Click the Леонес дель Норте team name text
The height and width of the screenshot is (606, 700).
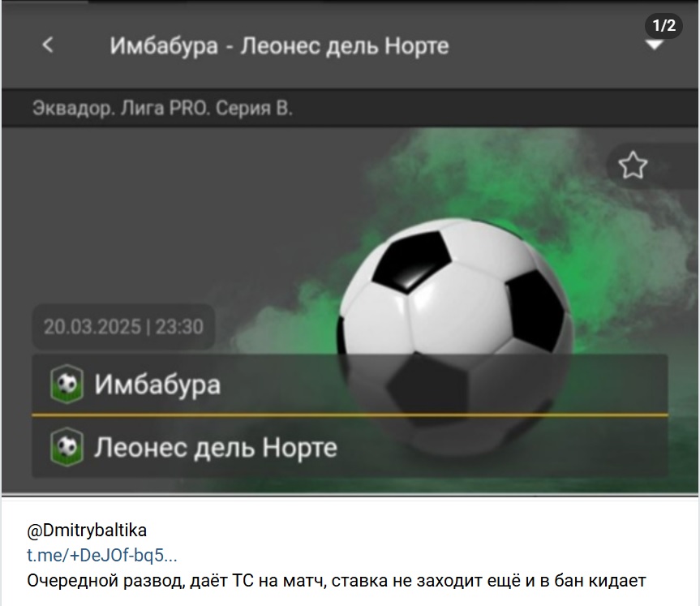[x=216, y=448]
